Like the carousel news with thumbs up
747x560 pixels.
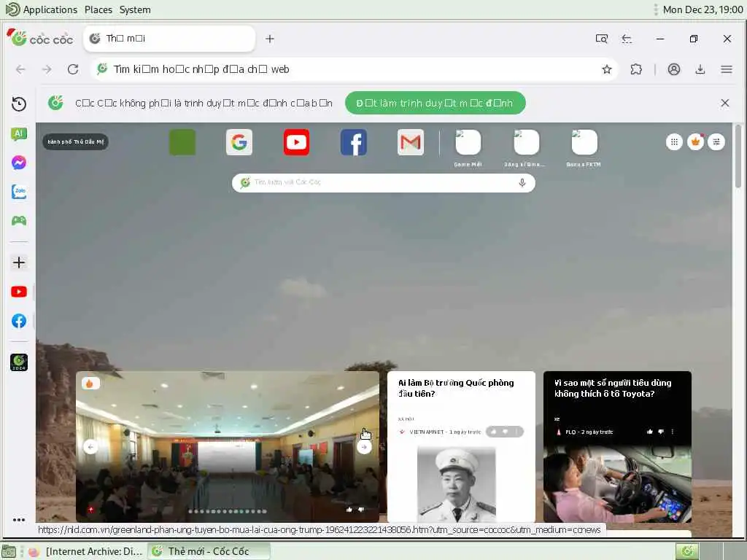[x=349, y=510]
